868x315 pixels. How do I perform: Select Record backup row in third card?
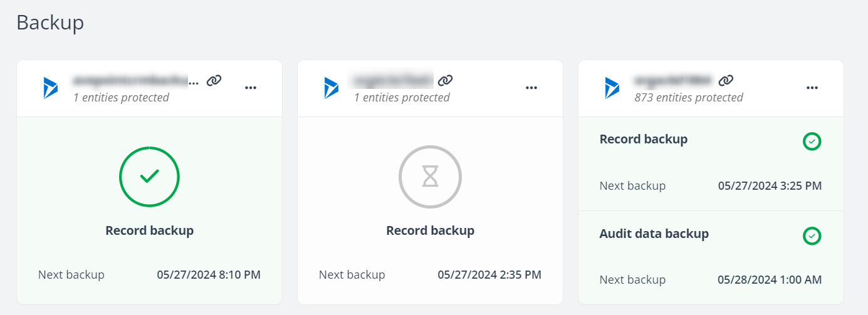[x=644, y=140]
